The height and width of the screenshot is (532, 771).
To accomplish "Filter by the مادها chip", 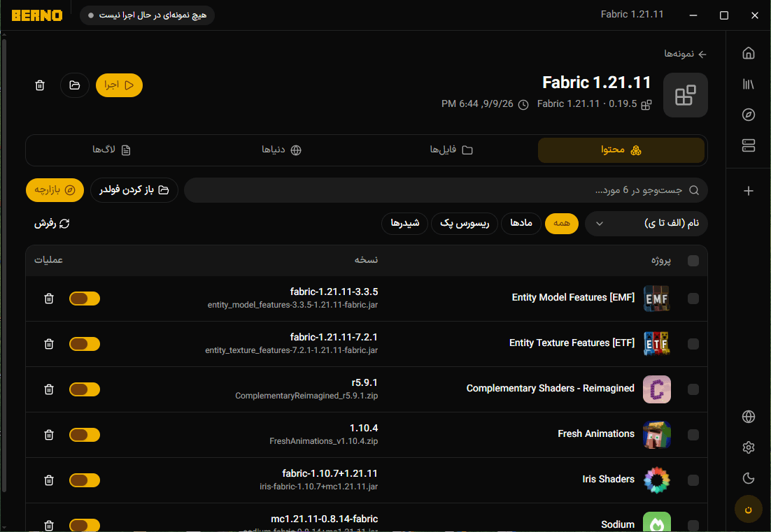I will 521,224.
